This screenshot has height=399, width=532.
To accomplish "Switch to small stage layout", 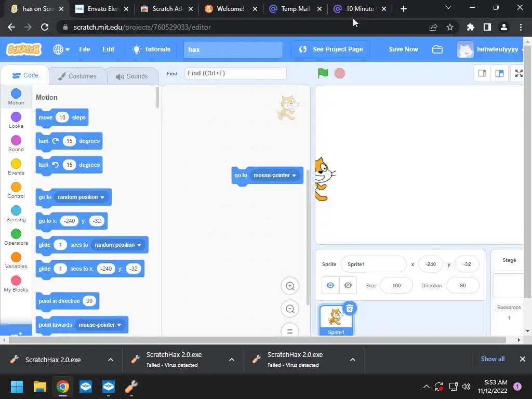I will (x=482, y=73).
